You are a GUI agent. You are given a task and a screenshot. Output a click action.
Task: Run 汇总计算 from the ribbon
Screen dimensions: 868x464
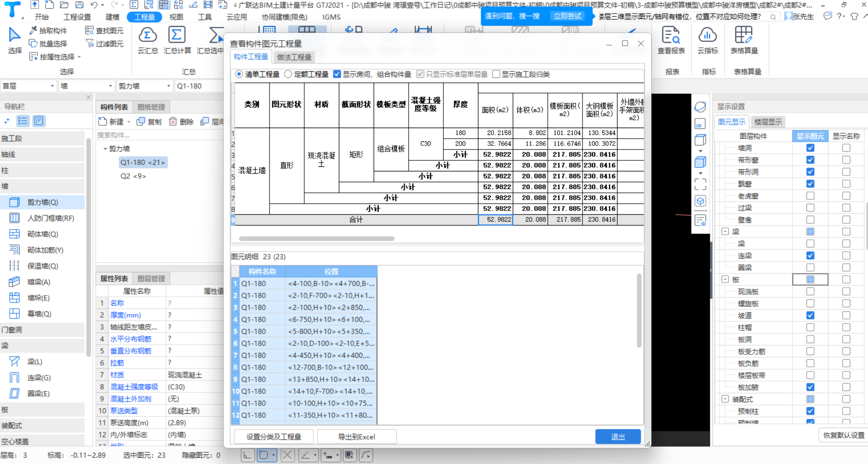pyautogui.click(x=177, y=41)
